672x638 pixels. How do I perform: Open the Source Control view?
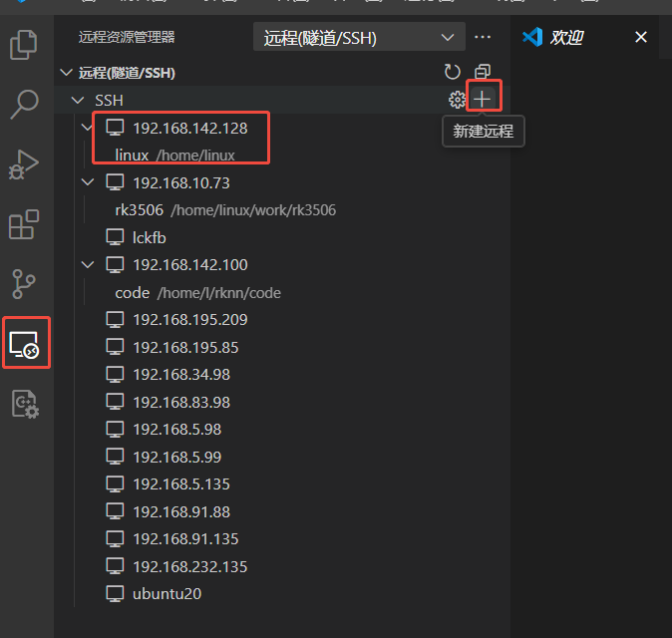click(24, 284)
